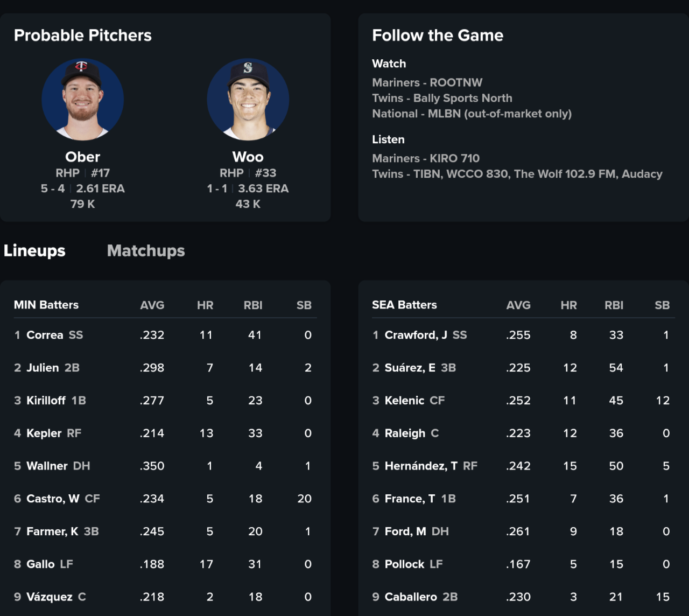Select Correa in the MIN lineup
Screen dimensions: 689x616
[x=45, y=335]
